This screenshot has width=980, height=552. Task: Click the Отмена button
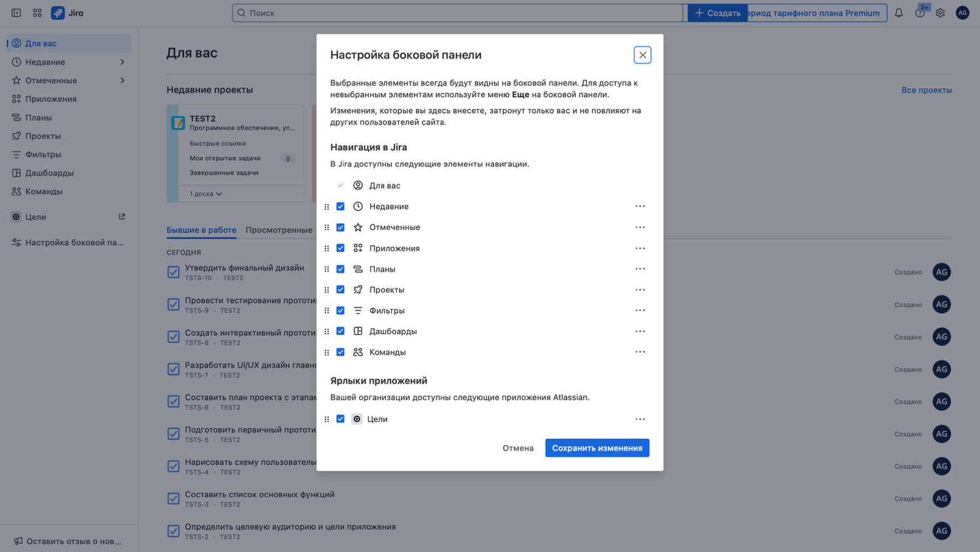click(517, 448)
